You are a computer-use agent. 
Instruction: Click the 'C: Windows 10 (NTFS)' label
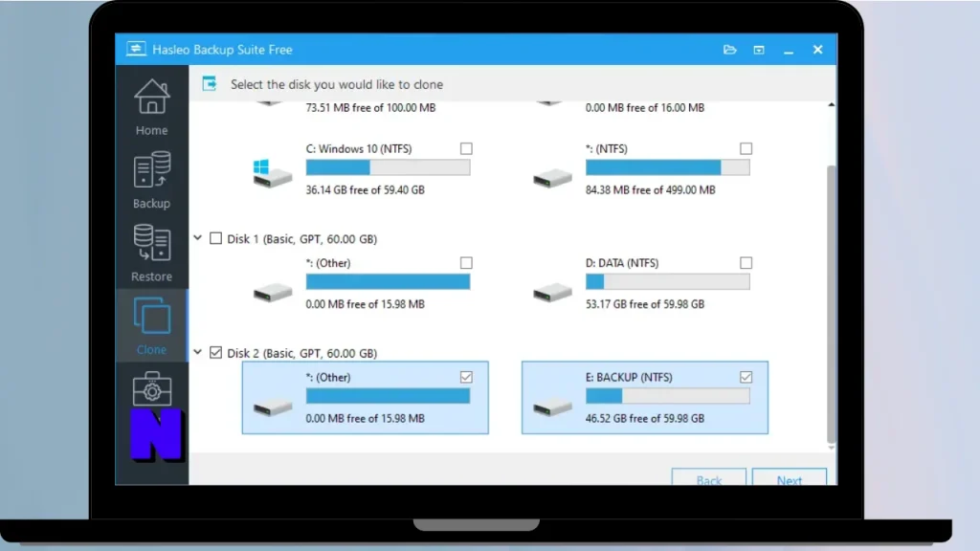pyautogui.click(x=359, y=148)
